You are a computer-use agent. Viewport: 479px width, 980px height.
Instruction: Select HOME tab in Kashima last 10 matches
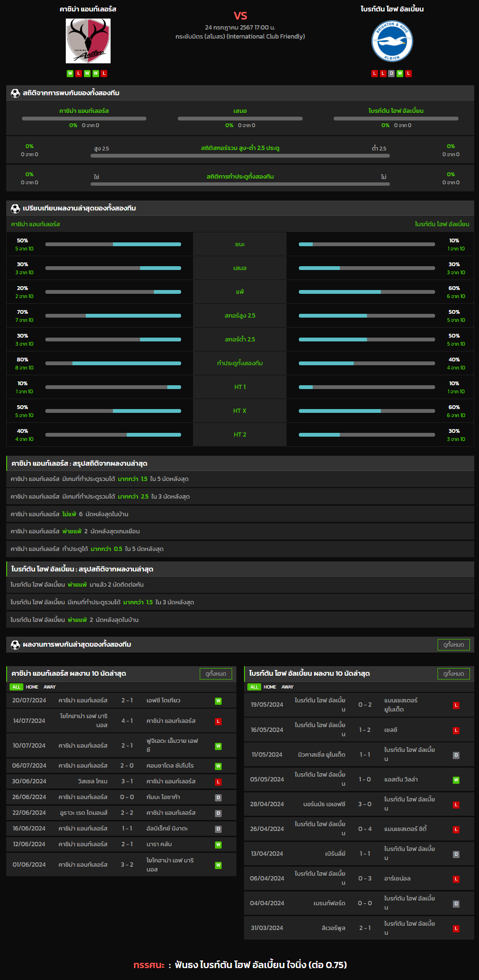[32, 687]
